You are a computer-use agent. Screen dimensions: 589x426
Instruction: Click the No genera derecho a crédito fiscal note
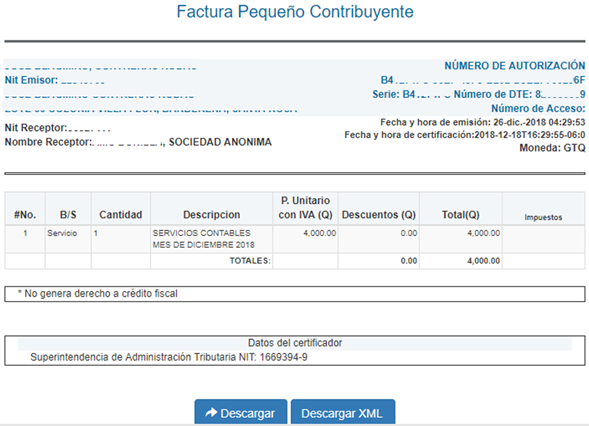point(98,293)
